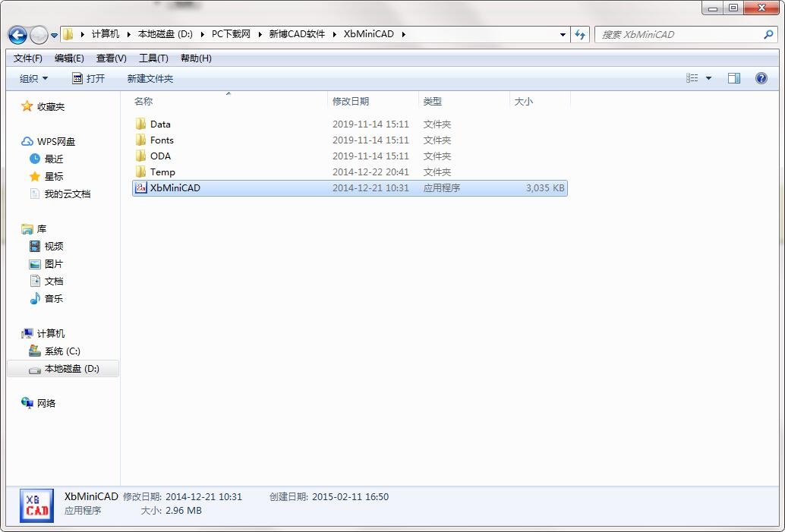Open the 查看(V) menu

(x=111, y=58)
